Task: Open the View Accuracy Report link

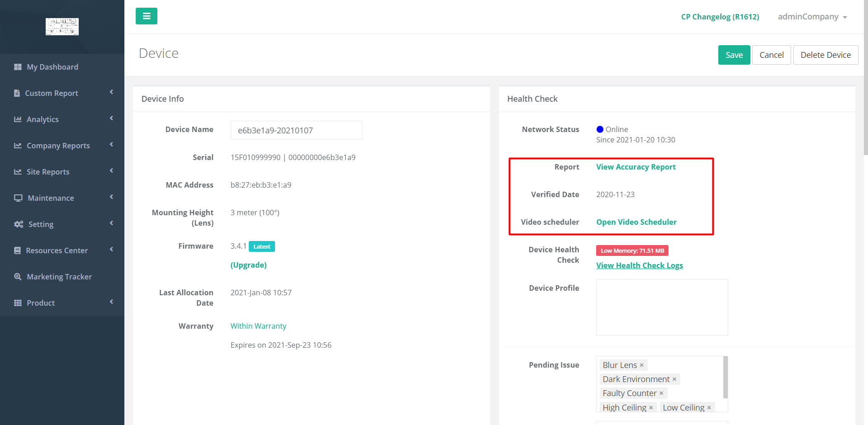Action: point(636,166)
